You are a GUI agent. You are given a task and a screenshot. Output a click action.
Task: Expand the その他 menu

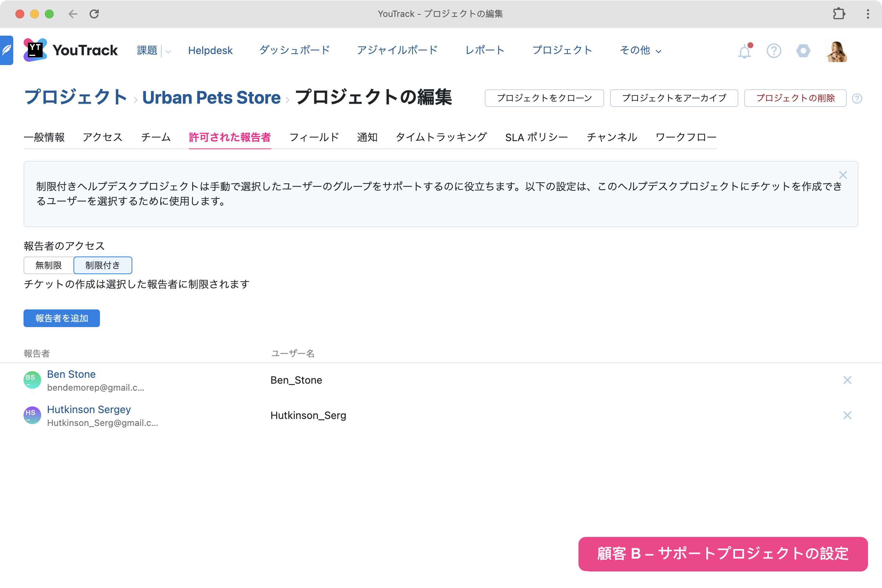(640, 50)
